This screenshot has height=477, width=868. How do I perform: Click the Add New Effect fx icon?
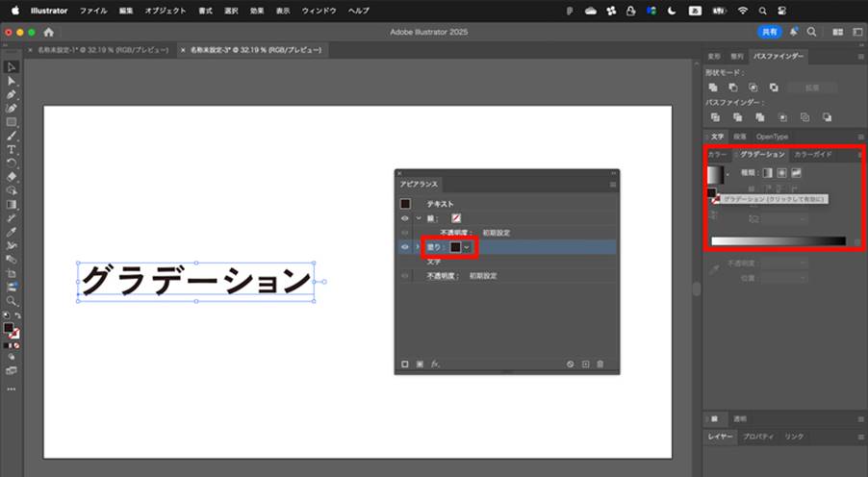[435, 364]
